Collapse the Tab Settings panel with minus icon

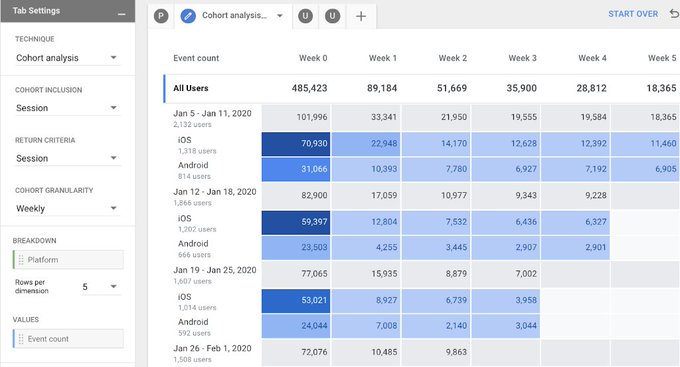coord(121,14)
